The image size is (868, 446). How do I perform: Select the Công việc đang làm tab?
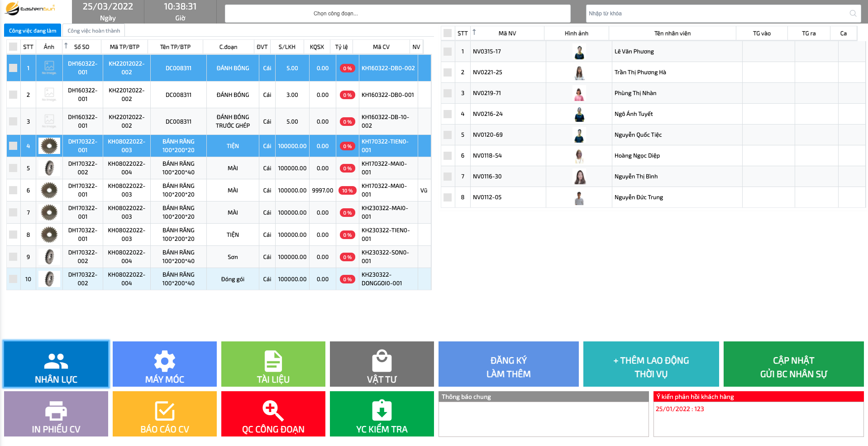point(33,31)
